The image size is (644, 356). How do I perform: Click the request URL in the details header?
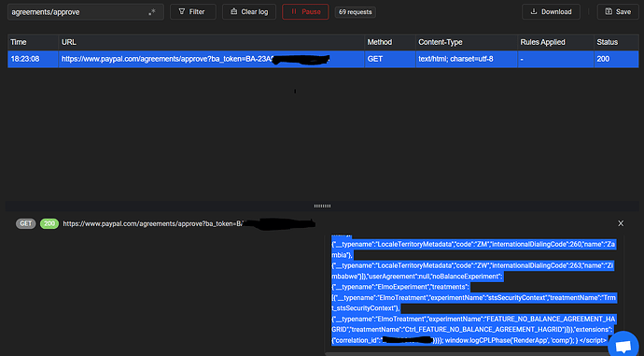tap(189, 223)
